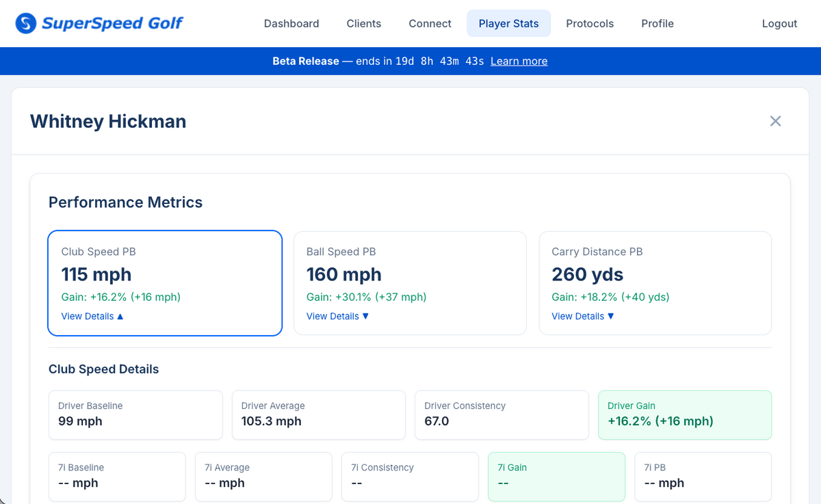Click the Driver Consistency stat card
This screenshot has height=504, width=821.
[x=501, y=414]
